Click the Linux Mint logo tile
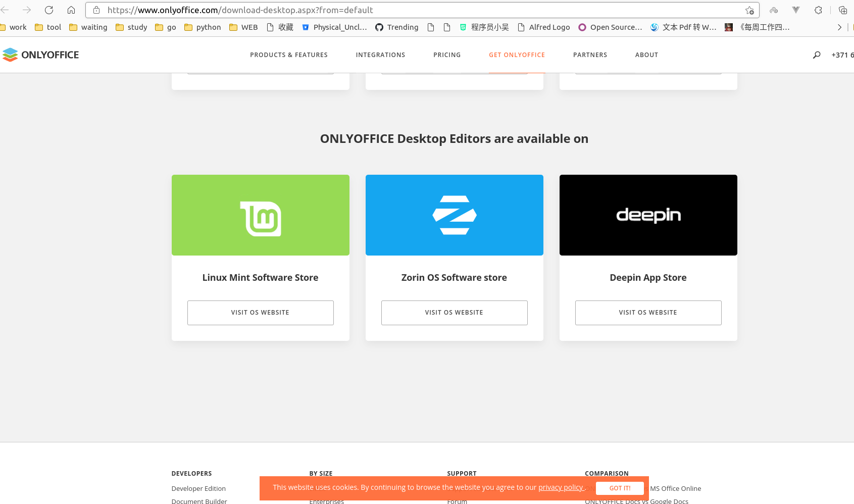Image resolution: width=854 pixels, height=504 pixels. tap(261, 215)
